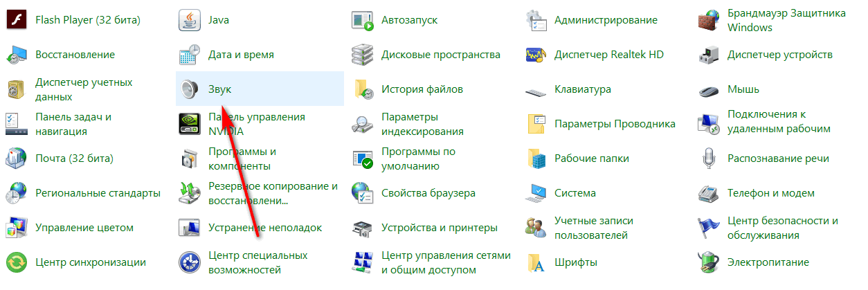
Task: Open the Программы и компоненты icon
Action: [x=189, y=158]
